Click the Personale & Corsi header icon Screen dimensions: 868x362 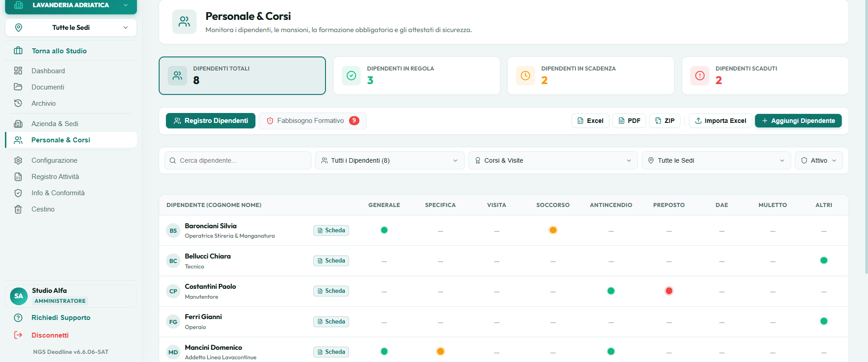[184, 22]
